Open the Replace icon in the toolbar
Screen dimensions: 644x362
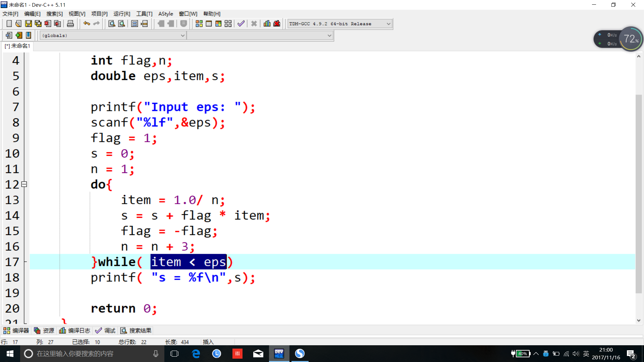[x=122, y=23]
